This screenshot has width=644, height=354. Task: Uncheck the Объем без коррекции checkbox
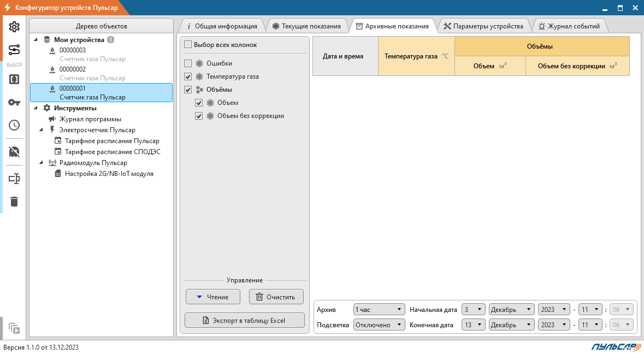pos(199,116)
